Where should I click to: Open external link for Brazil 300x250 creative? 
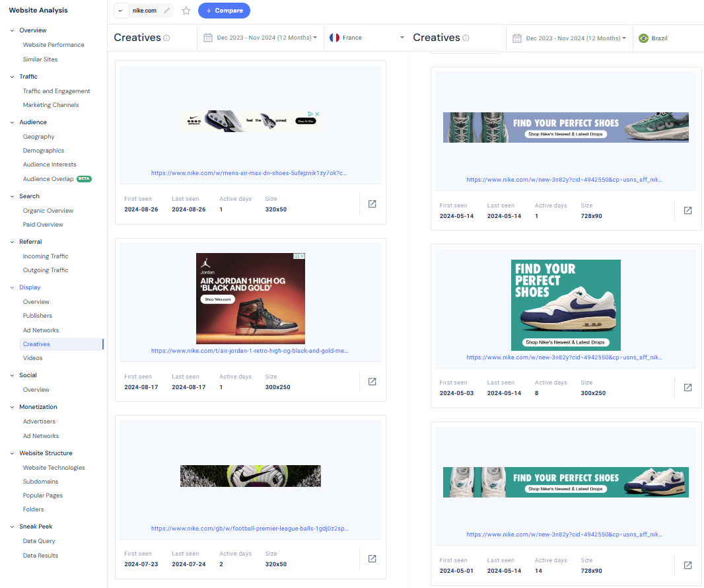[x=687, y=388]
